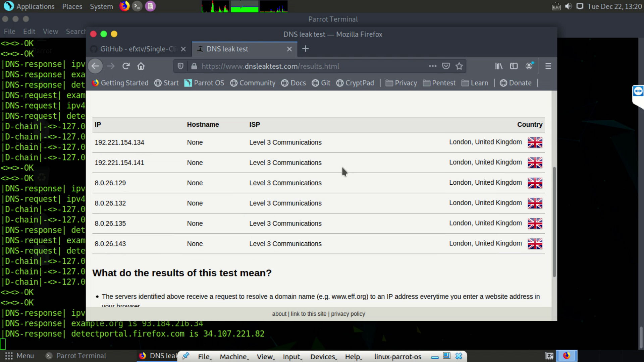Open the Applications menu
This screenshot has height=362, width=644.
click(30, 6)
